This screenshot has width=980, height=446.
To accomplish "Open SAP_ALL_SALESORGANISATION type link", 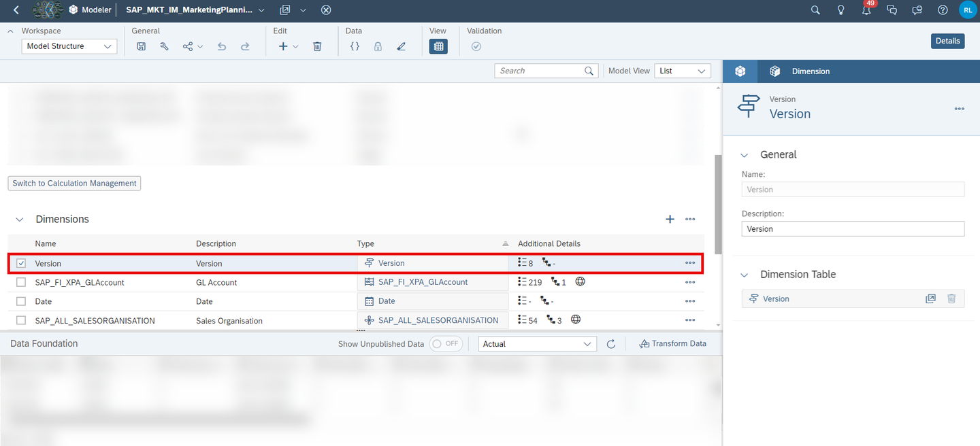I will click(x=438, y=320).
